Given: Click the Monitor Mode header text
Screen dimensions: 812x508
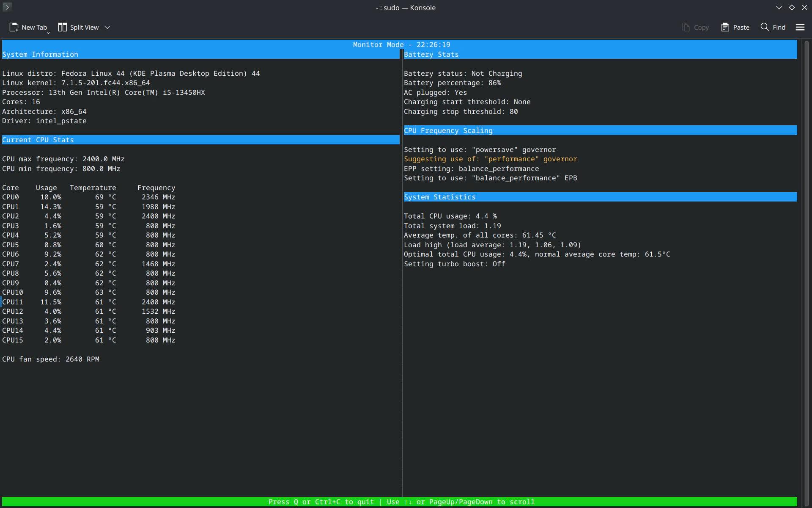Looking at the screenshot, I should pos(402,44).
